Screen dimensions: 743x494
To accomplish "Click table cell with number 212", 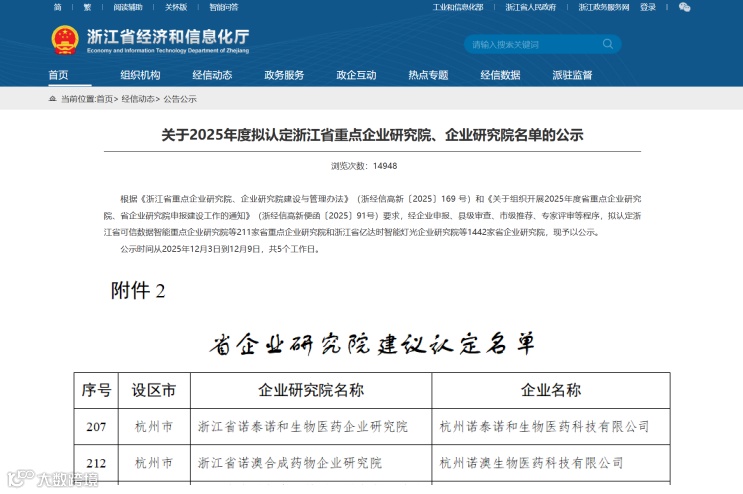I will (96, 463).
